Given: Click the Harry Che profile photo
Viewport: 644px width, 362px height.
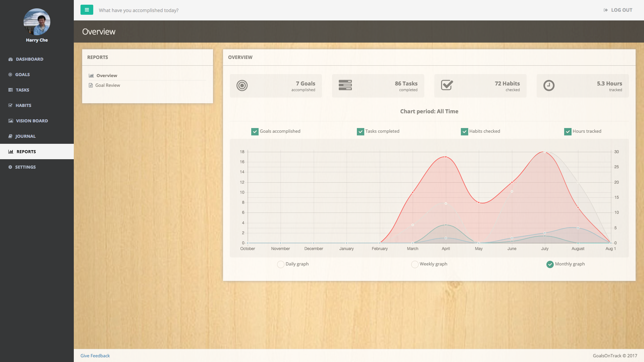Looking at the screenshot, I should point(37,22).
